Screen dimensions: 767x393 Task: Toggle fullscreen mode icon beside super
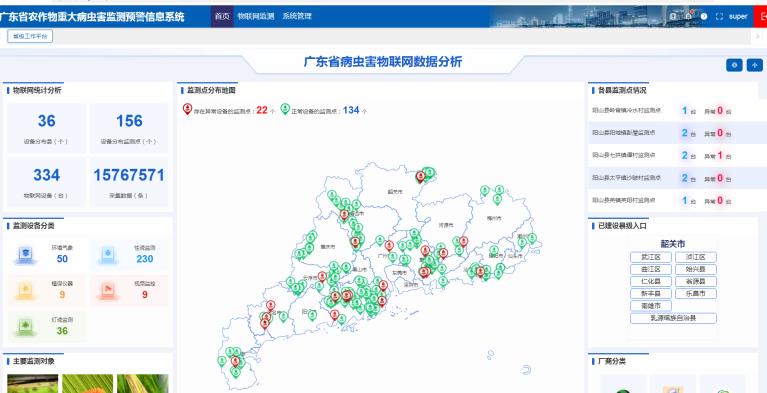719,17
